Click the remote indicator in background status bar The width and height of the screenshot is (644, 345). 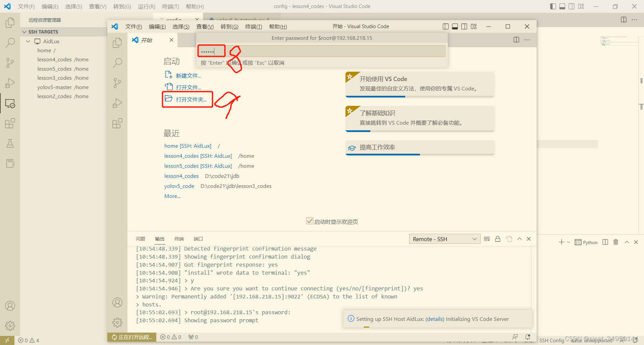click(7, 340)
